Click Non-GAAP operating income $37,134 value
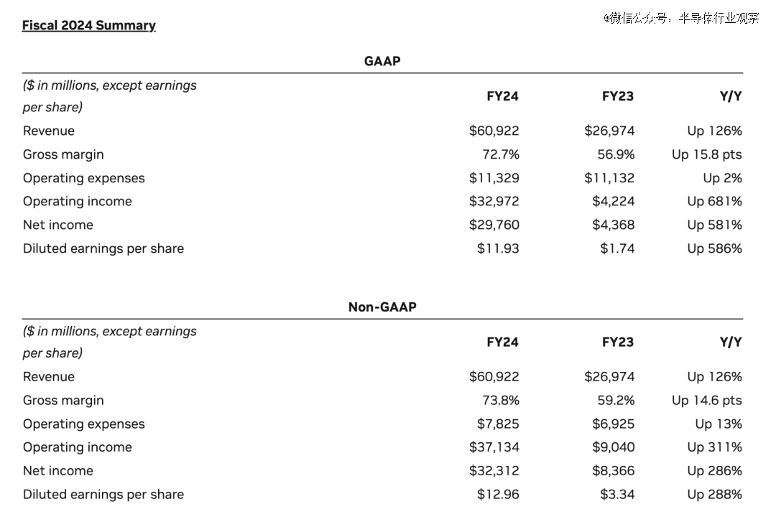Viewport: 776px width, 532px height. (494, 447)
